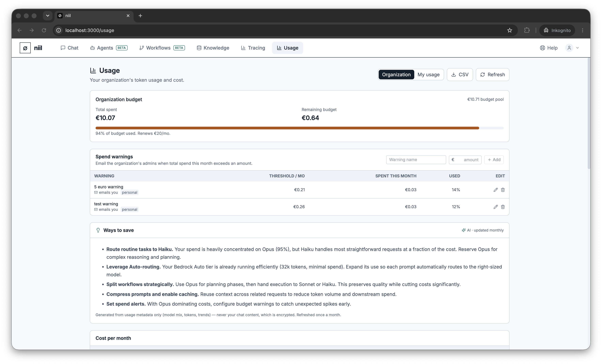Screen dimensions: 602x364
Task: Click the personal tag on test warning
Action: [129, 209]
